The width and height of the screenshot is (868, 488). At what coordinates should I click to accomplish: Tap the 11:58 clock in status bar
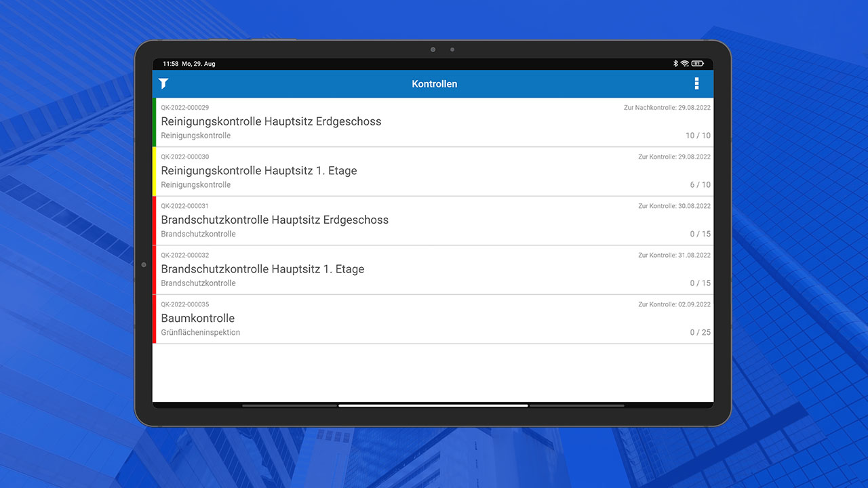170,64
